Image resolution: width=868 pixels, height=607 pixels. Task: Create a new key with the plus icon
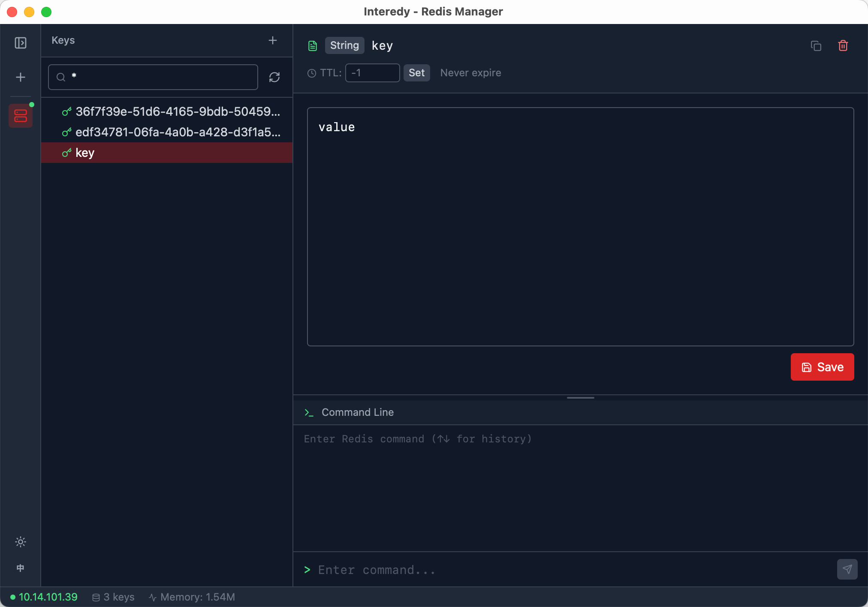pos(273,40)
